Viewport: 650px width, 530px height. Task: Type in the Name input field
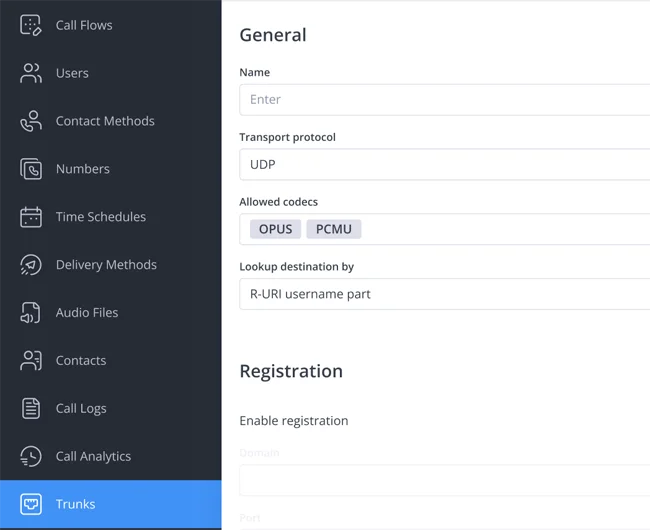point(444,100)
